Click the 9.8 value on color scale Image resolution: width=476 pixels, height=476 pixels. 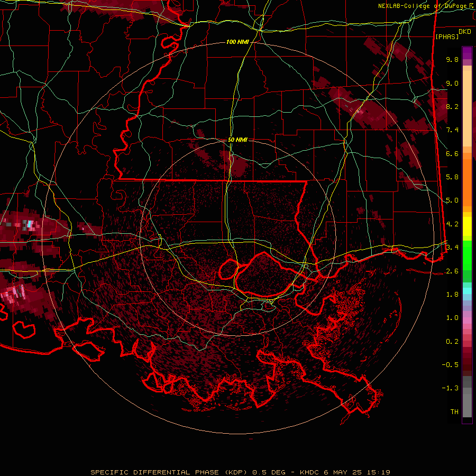[x=452, y=59]
